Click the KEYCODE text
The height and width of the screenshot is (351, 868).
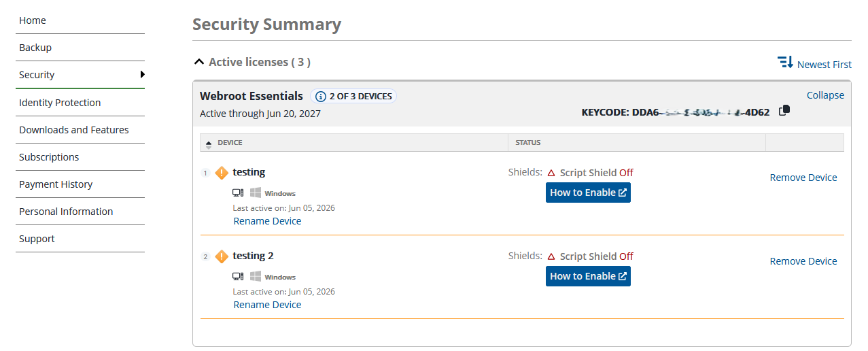(x=676, y=112)
